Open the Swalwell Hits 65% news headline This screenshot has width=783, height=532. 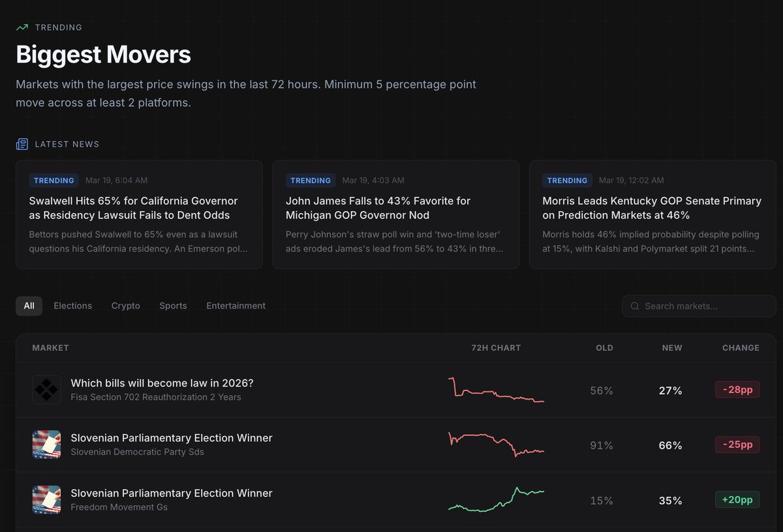(133, 208)
